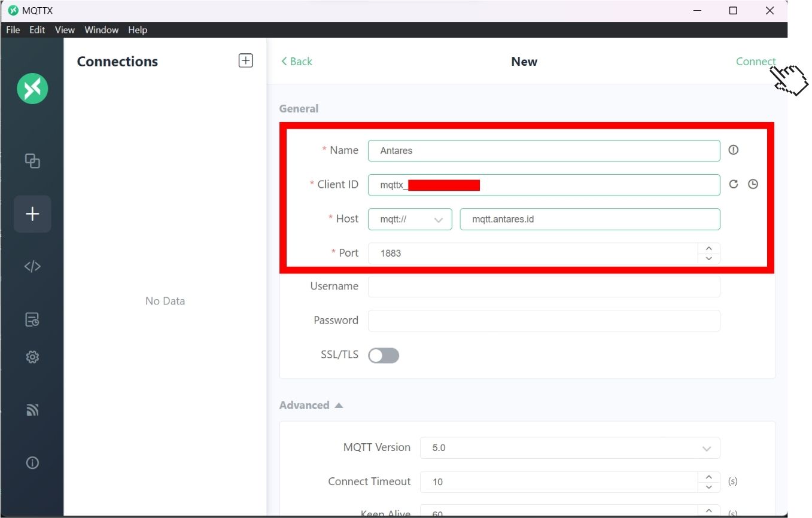Click the New page title

tap(524, 61)
